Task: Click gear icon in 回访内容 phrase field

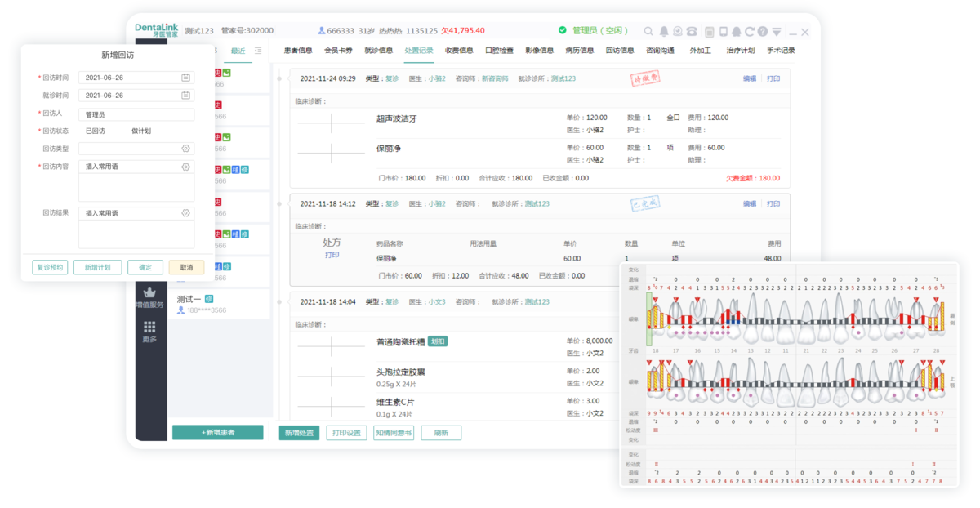Action: coord(185,167)
